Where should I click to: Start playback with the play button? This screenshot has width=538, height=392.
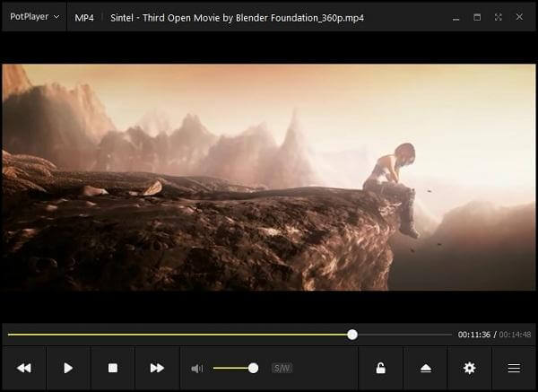click(x=68, y=368)
